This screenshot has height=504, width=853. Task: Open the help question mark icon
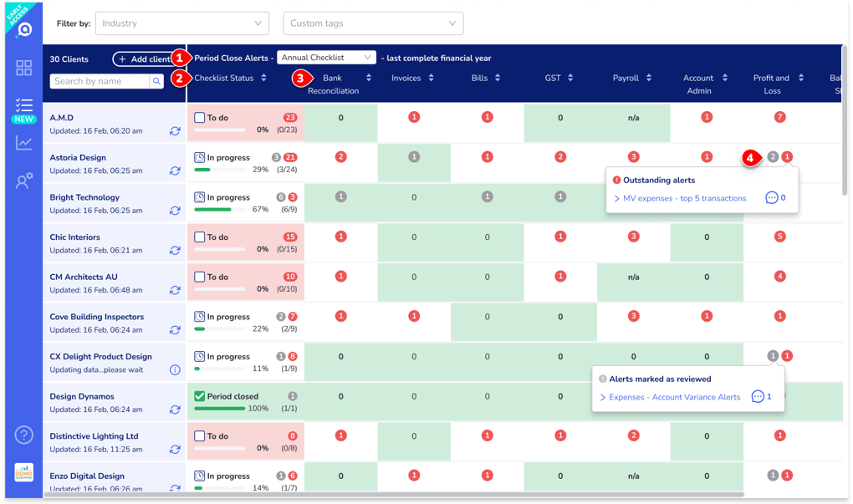[x=23, y=435]
